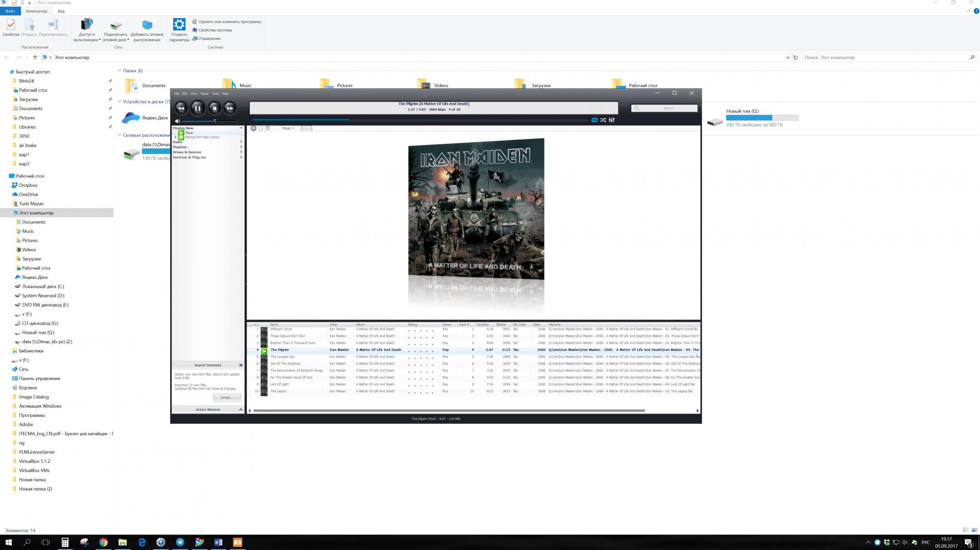The image size is (980, 550).
Task: Refresh the current player view
Action: click(268, 128)
